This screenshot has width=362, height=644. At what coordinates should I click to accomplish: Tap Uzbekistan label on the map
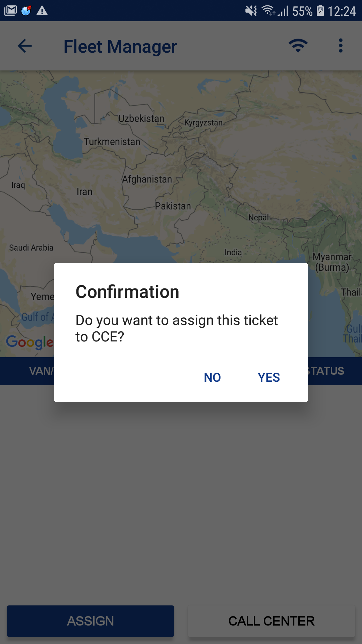(141, 118)
